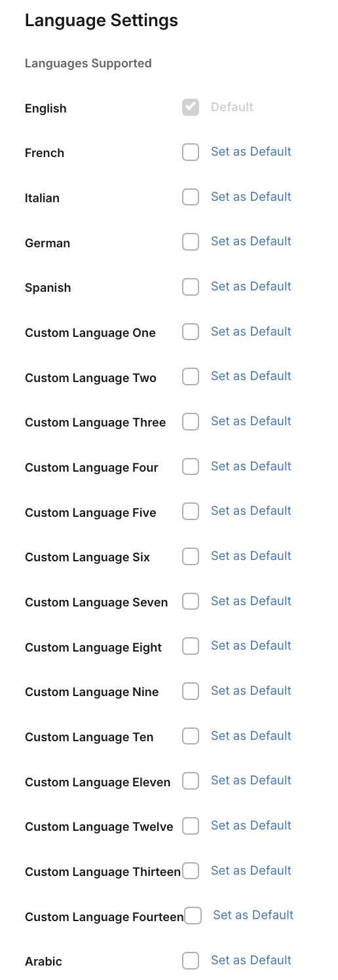Check the Custom Language Twelve box
The width and height of the screenshot is (338, 980).
(x=191, y=826)
